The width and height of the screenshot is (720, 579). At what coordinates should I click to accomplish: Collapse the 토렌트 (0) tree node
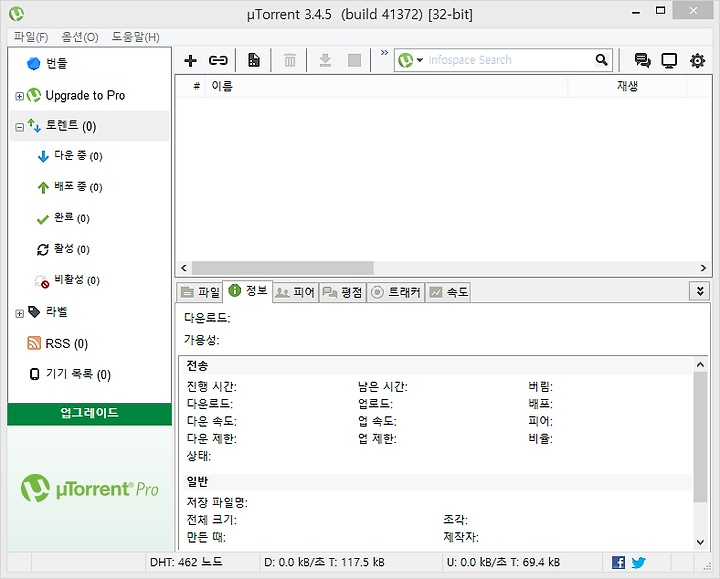[x=19, y=127]
